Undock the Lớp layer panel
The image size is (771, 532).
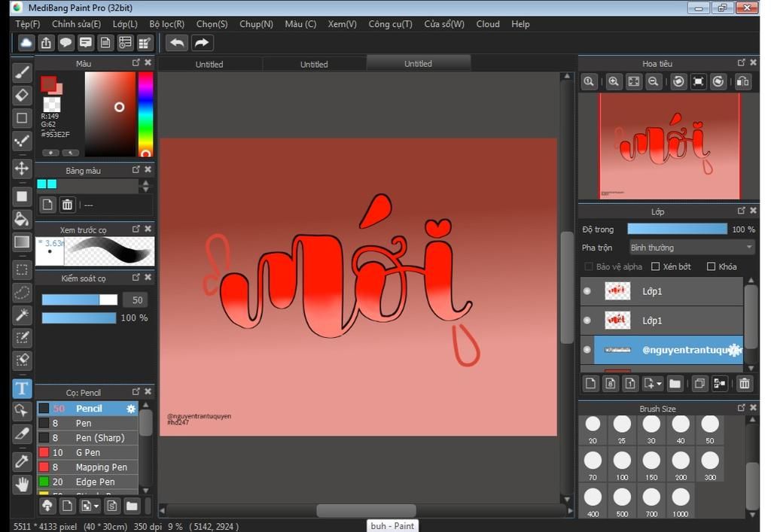pos(742,211)
